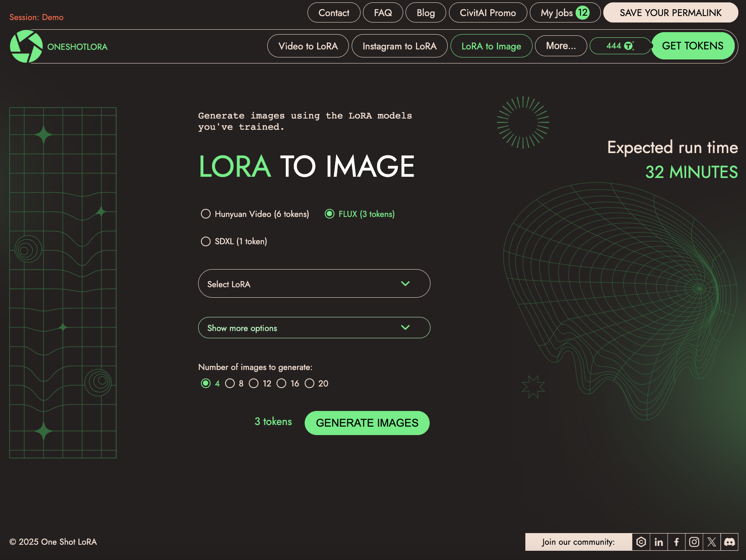The image size is (746, 560).
Task: Select the FLUX (3 tokens) radio button
Action: [x=330, y=214]
